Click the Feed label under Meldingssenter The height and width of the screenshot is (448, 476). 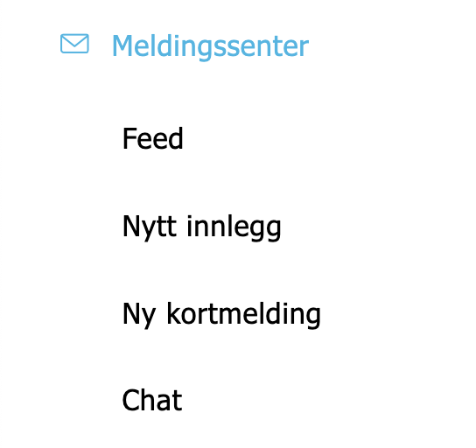pyautogui.click(x=153, y=139)
